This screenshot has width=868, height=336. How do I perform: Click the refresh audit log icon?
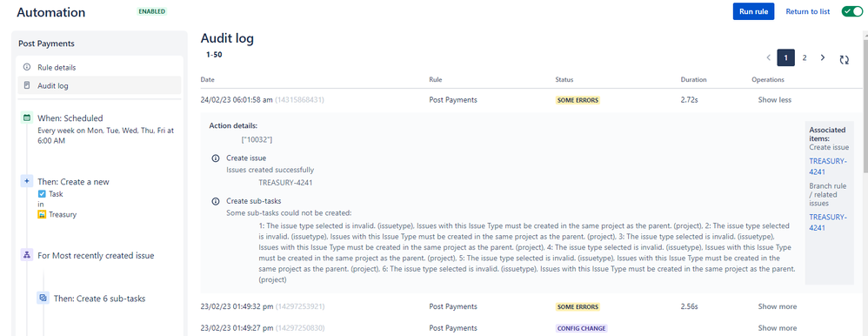coord(845,59)
